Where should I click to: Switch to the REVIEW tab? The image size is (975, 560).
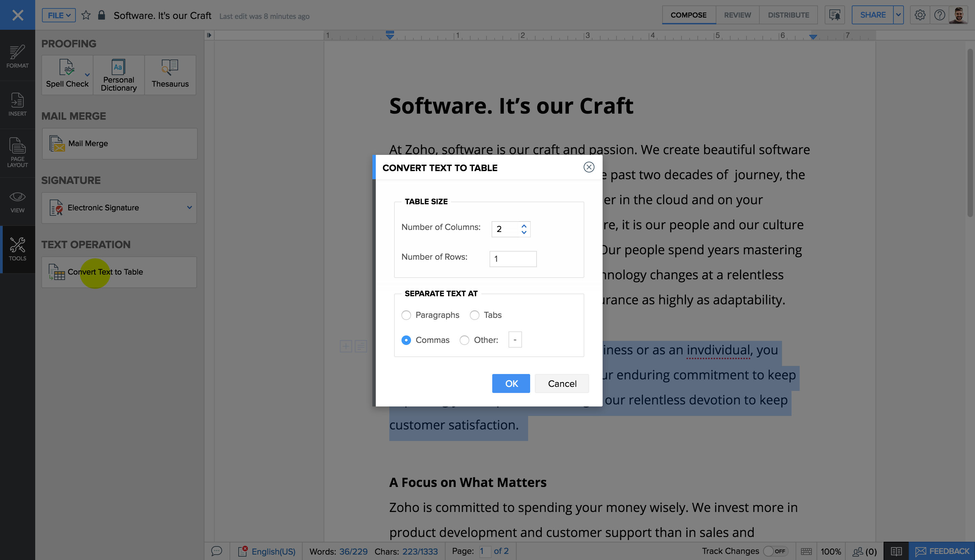point(737,15)
